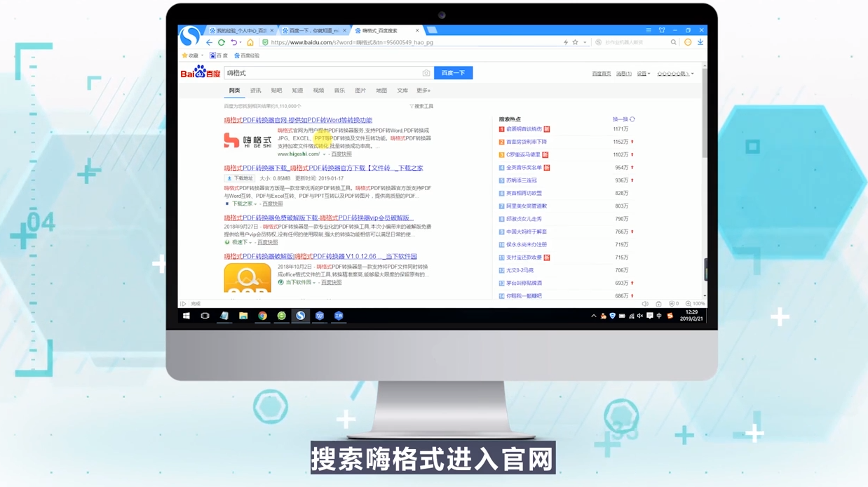
Task: Click the 下载地址 download button
Action: (240, 179)
